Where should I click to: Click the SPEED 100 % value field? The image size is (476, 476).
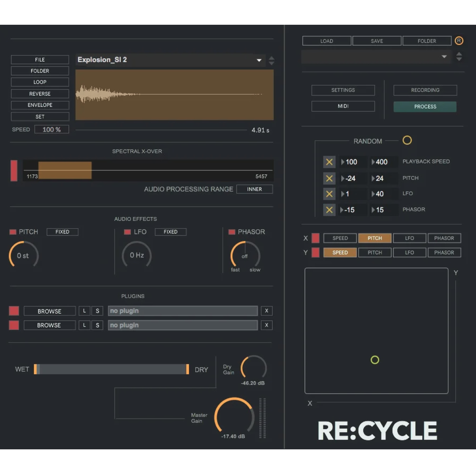(51, 129)
